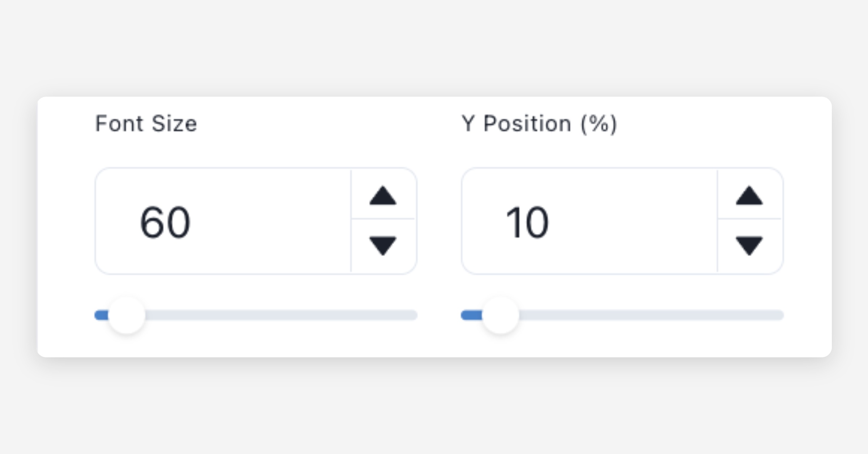
Task: Click the "Y Position (%)" label
Action: (x=539, y=124)
